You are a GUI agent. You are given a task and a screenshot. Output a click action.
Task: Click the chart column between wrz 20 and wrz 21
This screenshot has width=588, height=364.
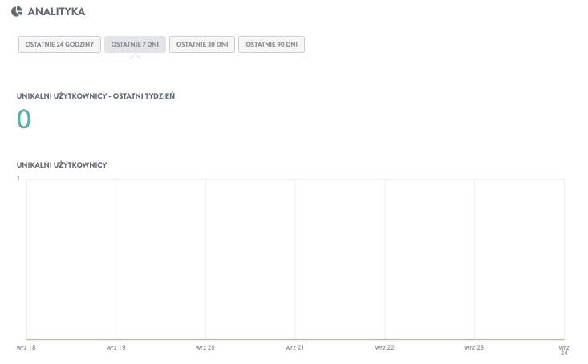(250, 258)
